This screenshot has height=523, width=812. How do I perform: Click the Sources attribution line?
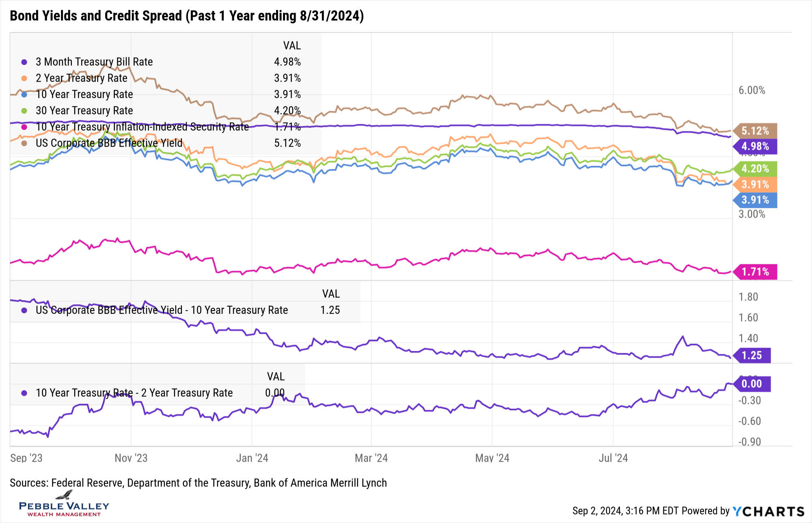click(198, 483)
